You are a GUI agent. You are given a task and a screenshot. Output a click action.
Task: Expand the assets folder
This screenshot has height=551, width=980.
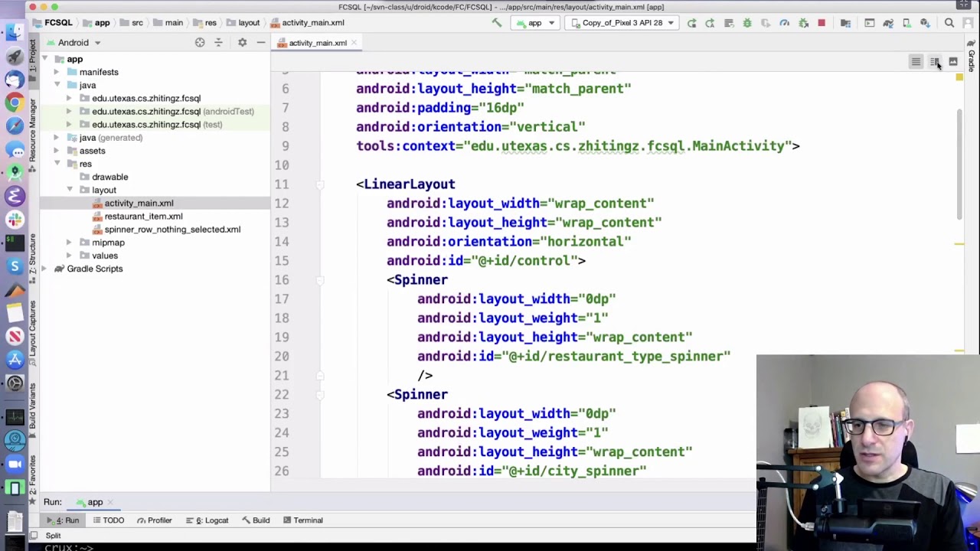pyautogui.click(x=57, y=151)
